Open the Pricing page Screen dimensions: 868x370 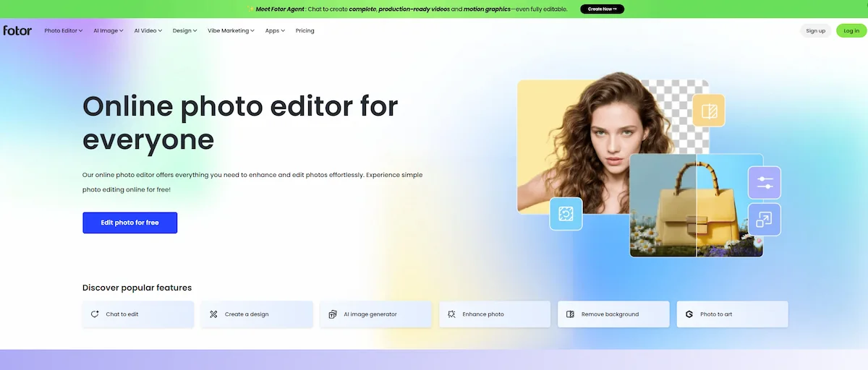point(305,31)
